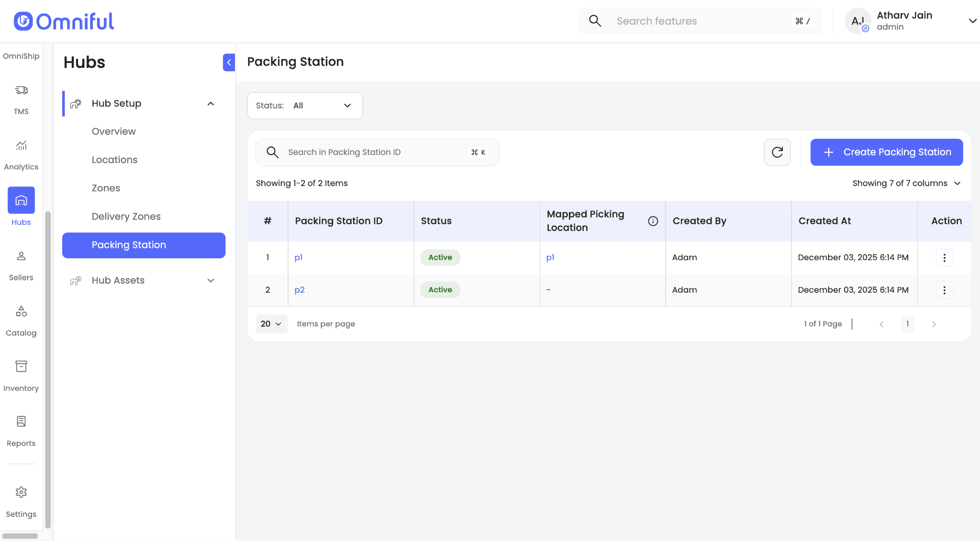980x541 pixels.
Task: Open the Sellers person icon
Action: (21, 256)
